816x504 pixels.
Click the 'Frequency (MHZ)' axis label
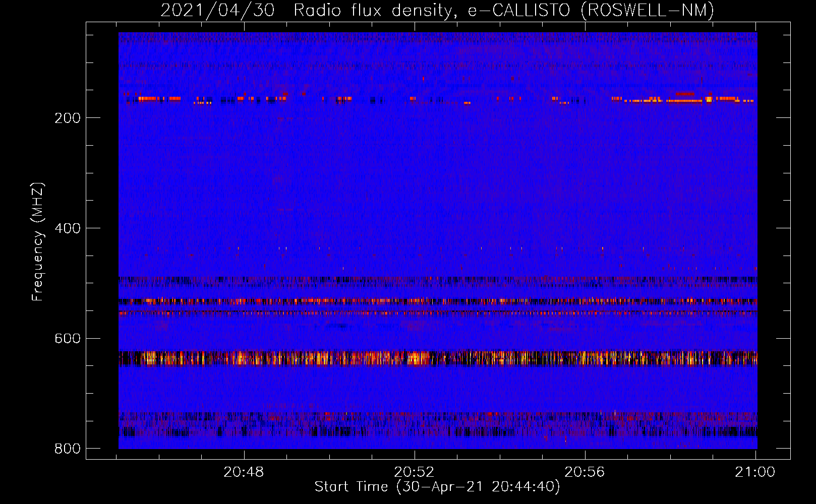pos(38,241)
